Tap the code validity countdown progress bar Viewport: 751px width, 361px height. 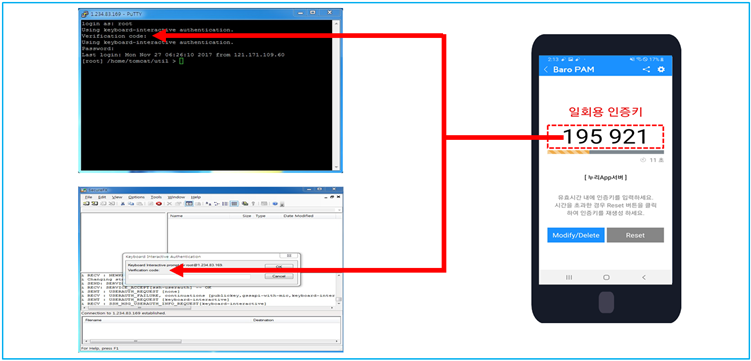click(x=605, y=152)
